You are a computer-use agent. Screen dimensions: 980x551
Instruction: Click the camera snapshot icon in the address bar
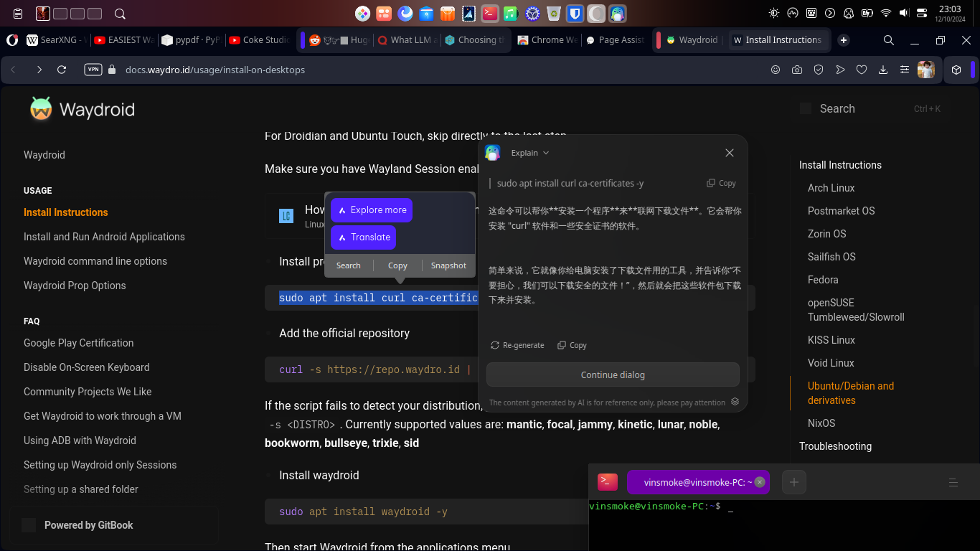click(797, 70)
